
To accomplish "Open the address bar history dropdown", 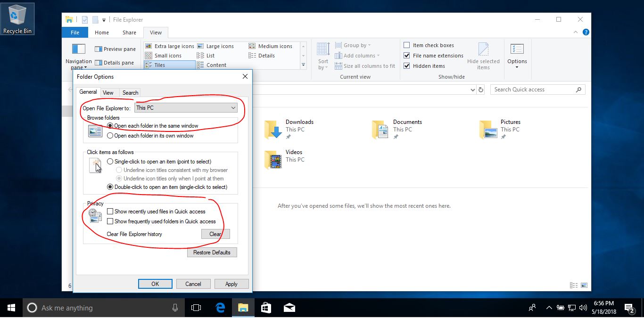I will (x=473, y=90).
